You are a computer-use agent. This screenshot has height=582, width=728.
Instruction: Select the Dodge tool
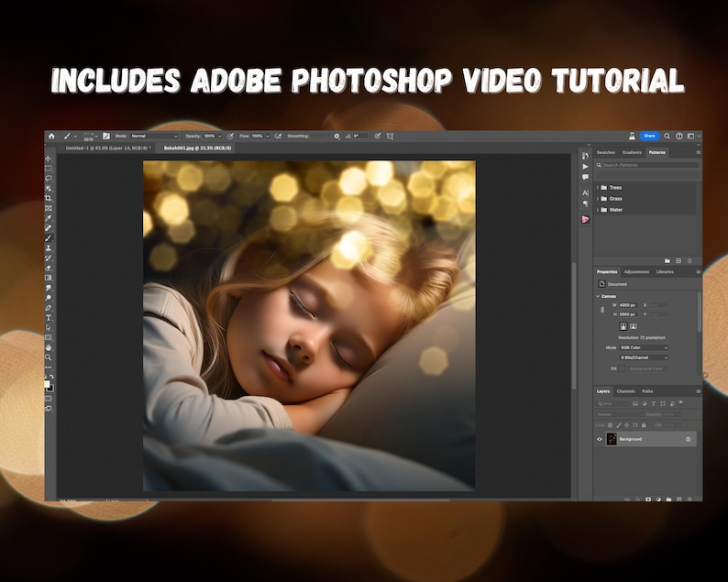49,298
